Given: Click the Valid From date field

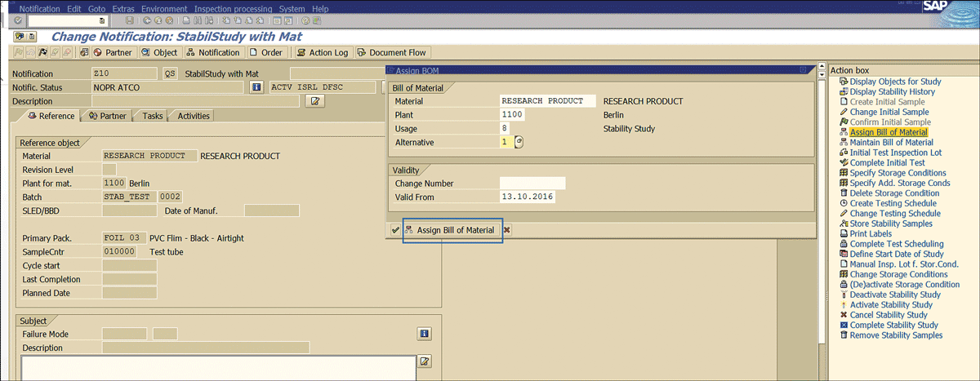Looking at the screenshot, I should (527, 197).
